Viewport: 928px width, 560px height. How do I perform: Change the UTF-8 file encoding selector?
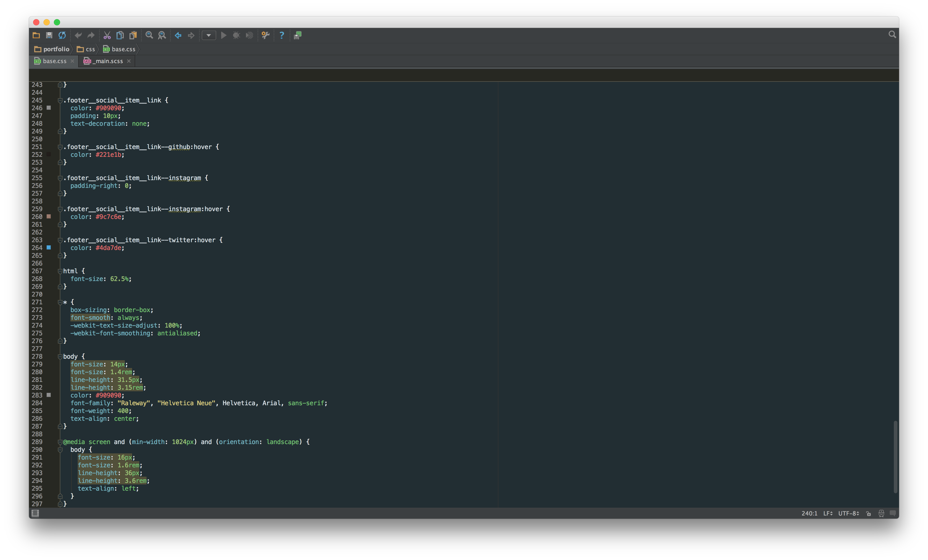849,513
